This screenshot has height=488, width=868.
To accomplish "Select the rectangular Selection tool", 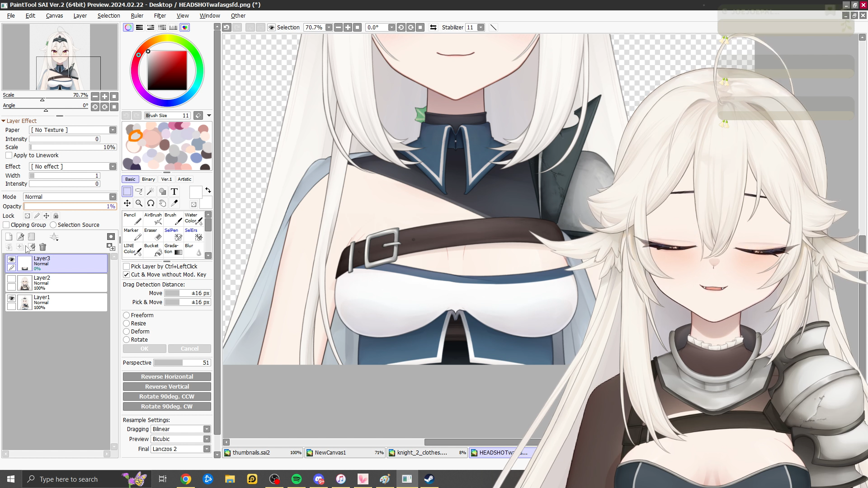I will [127, 192].
